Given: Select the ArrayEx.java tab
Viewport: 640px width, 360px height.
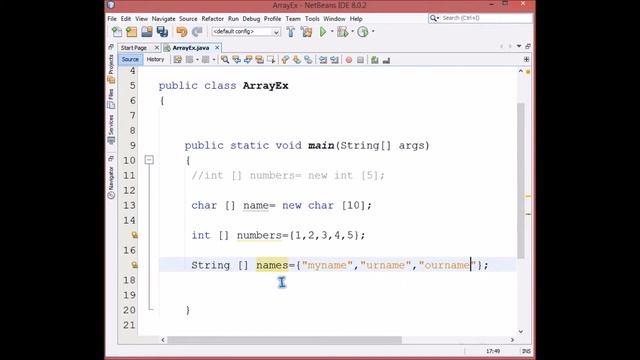Looking at the screenshot, I should coord(191,48).
